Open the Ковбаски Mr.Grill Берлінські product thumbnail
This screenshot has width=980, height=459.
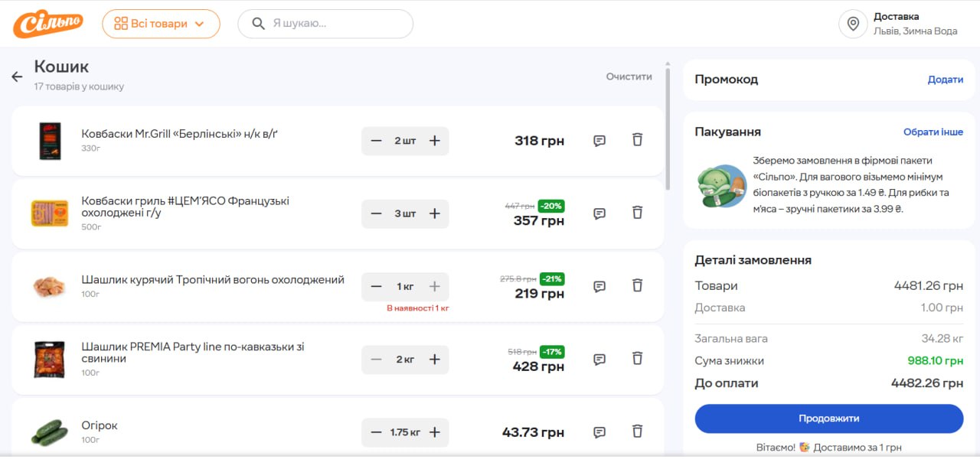tap(50, 141)
